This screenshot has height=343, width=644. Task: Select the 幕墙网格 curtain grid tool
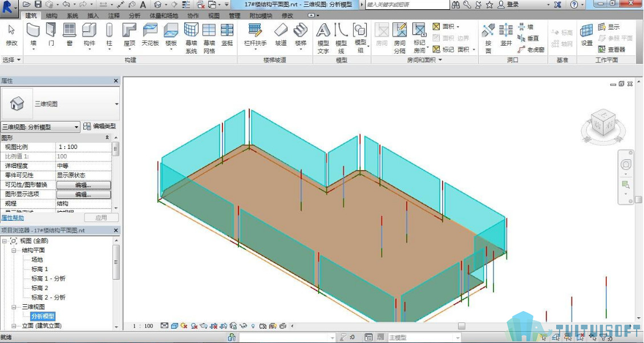[209, 38]
